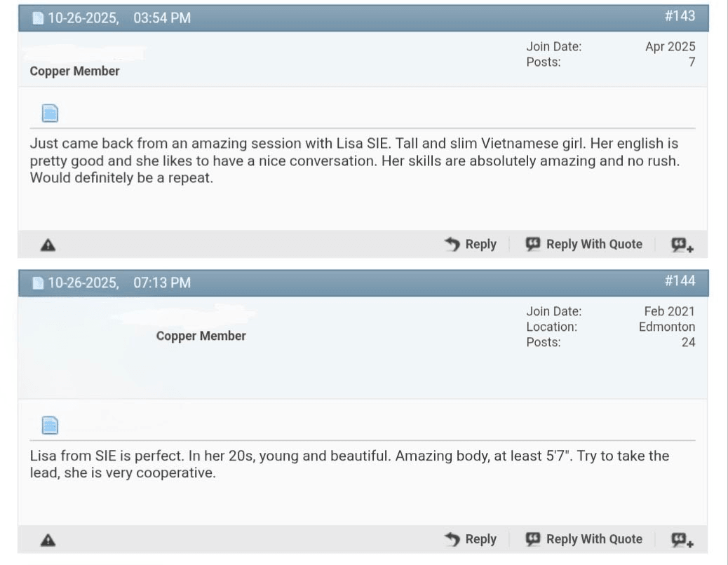Click the Edmonton location text
The height and width of the screenshot is (565, 728).
click(x=667, y=327)
